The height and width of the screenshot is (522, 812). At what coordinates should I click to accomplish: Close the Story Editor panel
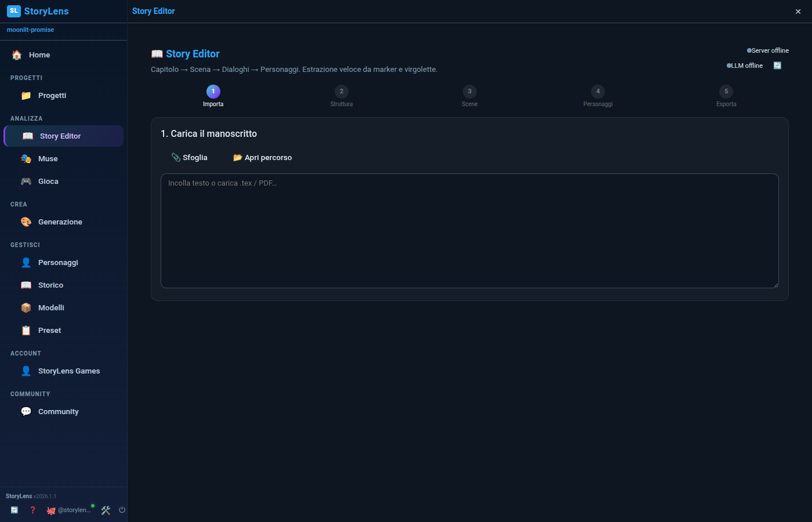pos(798,12)
